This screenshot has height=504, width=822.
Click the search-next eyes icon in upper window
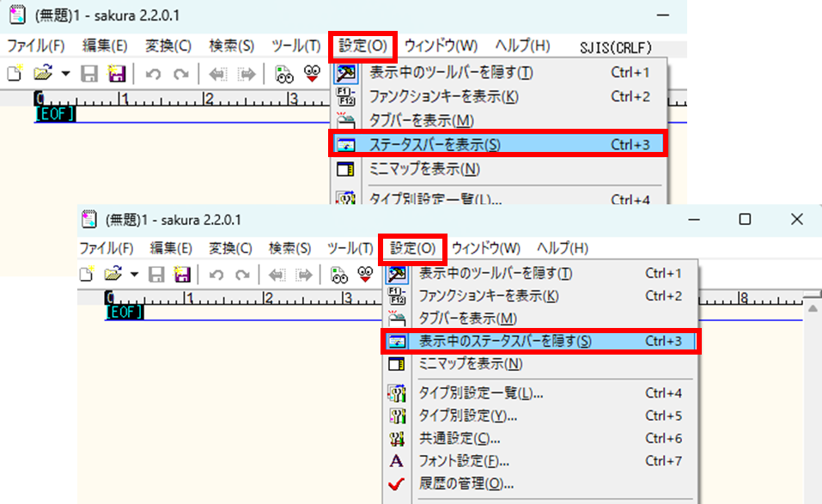tap(313, 74)
